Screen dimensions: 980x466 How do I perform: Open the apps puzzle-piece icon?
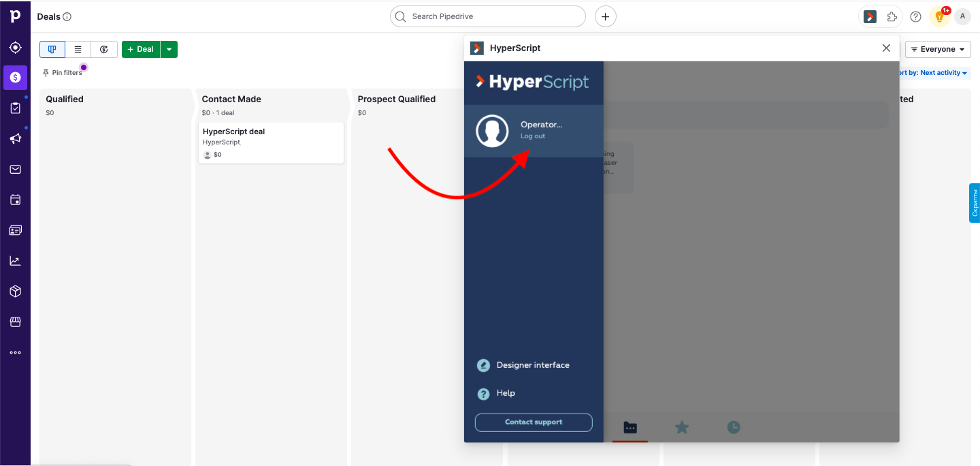(x=892, y=16)
